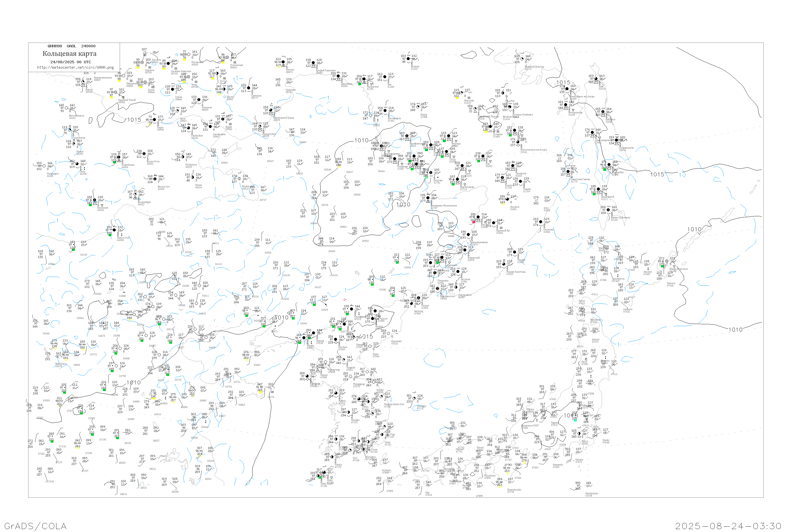Screen dimensions: 798x532
Task: Click the 2025-08-24-03:30 timestamp footer
Action: tap(728, 526)
